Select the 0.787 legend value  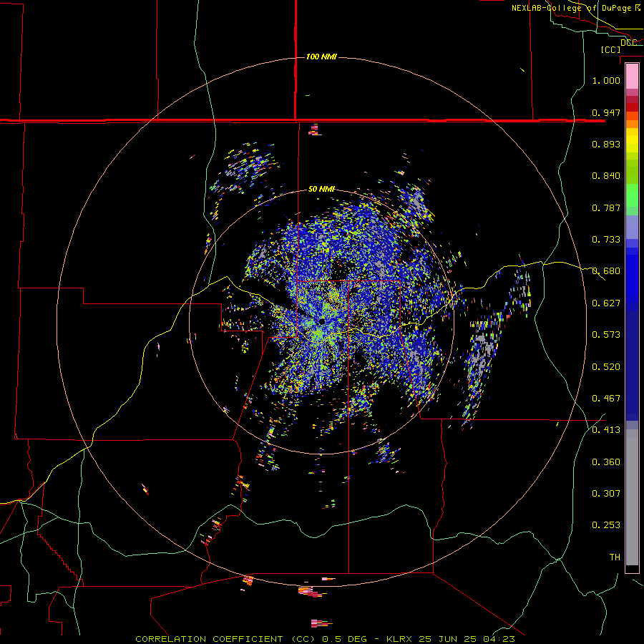pos(606,208)
